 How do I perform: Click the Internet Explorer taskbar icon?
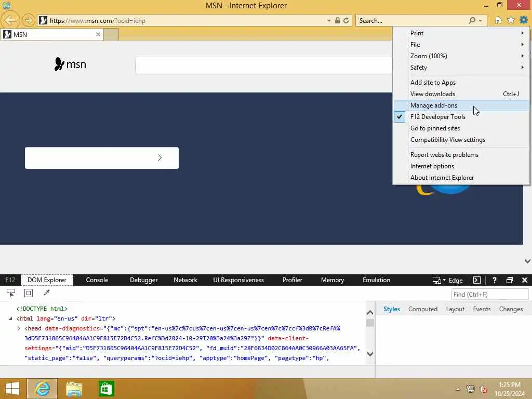(42, 389)
